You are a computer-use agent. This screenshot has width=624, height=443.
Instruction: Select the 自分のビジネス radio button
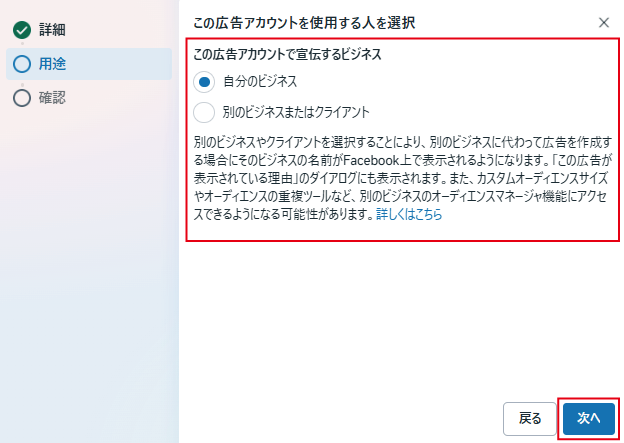coord(204,82)
